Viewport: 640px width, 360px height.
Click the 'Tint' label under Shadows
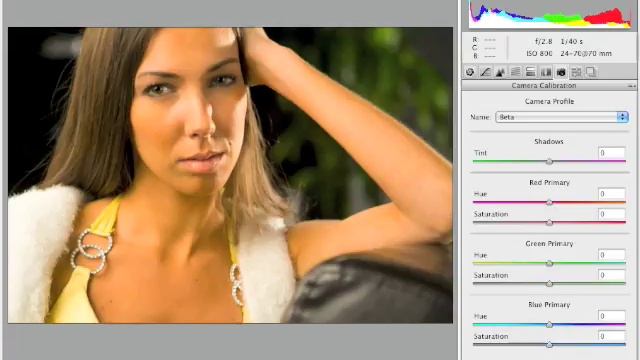(x=480, y=153)
